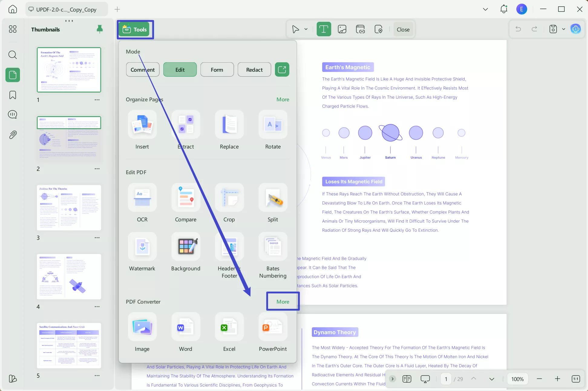Select page 3 thumbnail

pos(69,207)
